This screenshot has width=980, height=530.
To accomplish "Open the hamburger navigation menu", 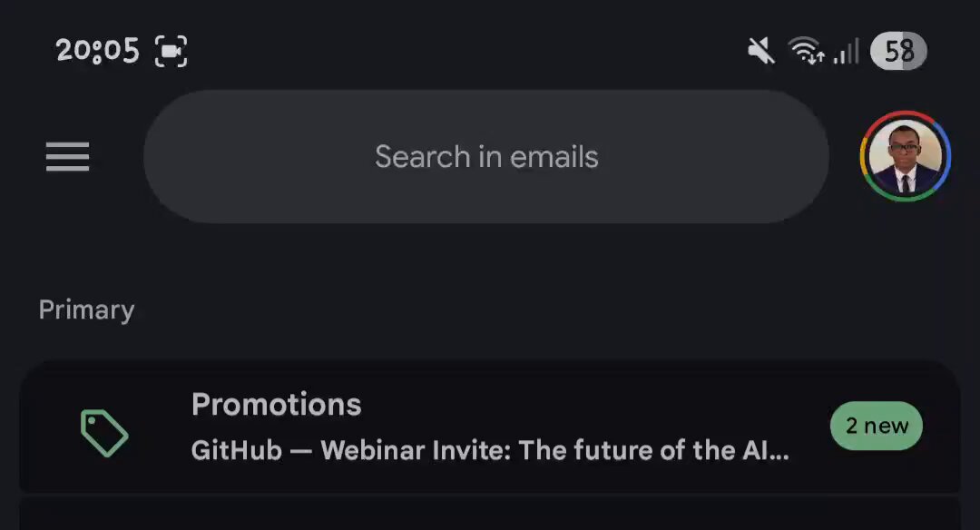I will [67, 156].
